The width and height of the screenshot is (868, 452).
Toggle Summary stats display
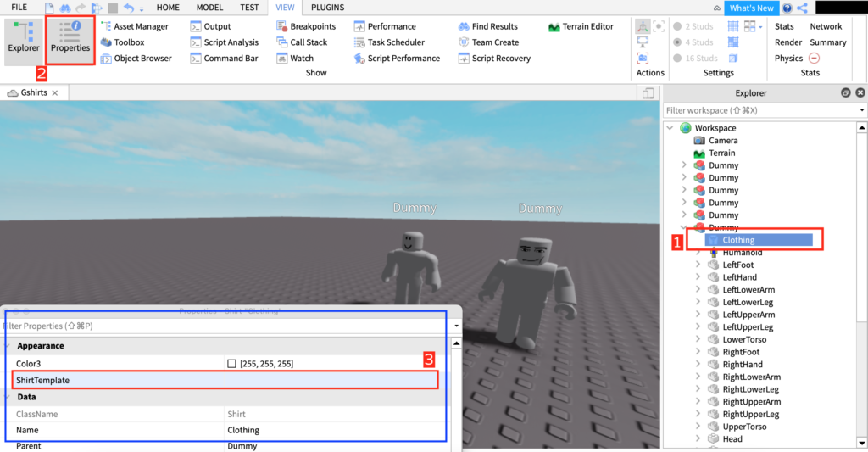[827, 42]
